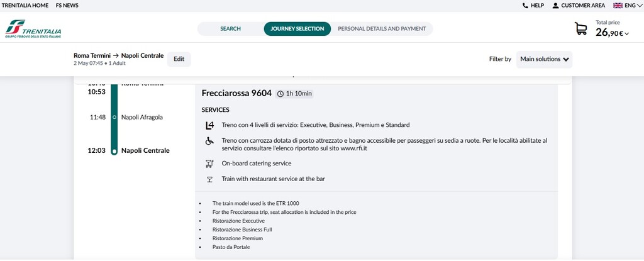Image resolution: width=644 pixels, height=261 pixels.
Task: Click the phone icon next to HELP
Action: (525, 5)
